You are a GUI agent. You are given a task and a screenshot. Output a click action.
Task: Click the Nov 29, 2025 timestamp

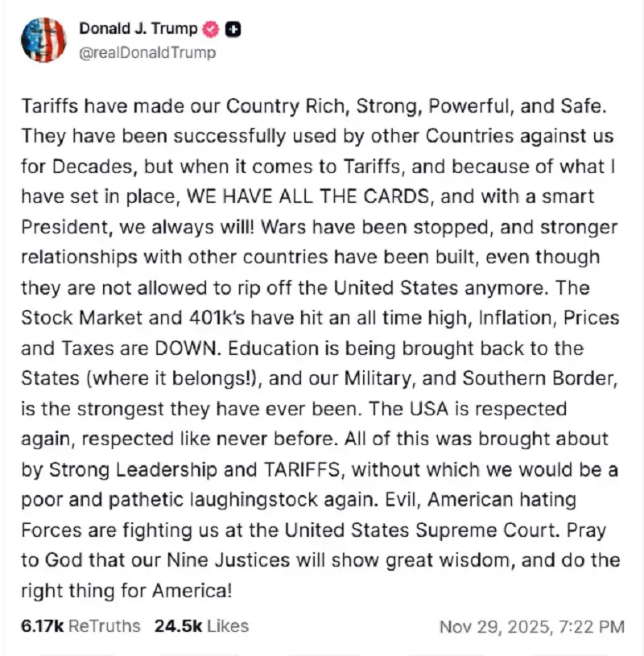click(531, 626)
